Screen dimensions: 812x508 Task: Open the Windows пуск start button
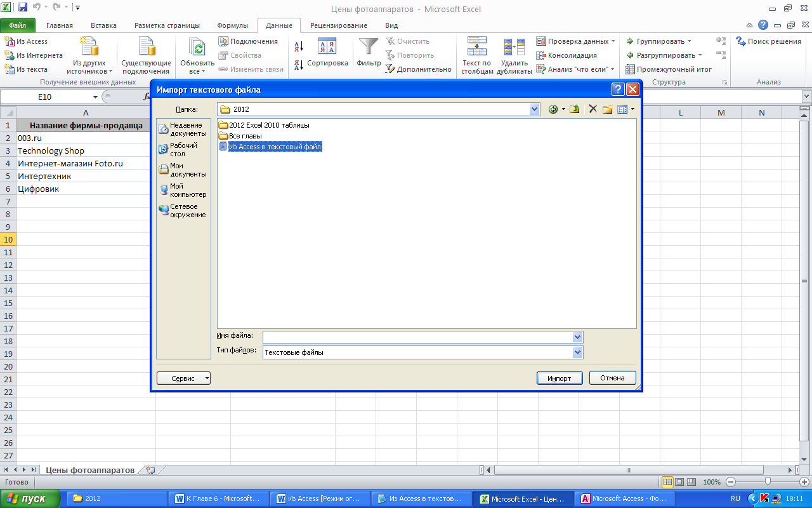pyautogui.click(x=30, y=498)
